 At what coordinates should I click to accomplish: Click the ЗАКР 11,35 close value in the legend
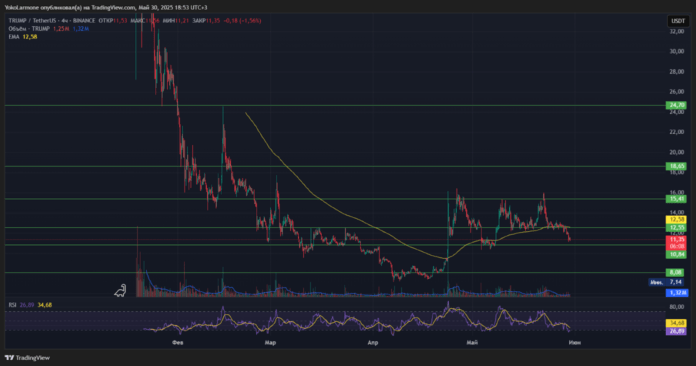[x=206, y=21]
